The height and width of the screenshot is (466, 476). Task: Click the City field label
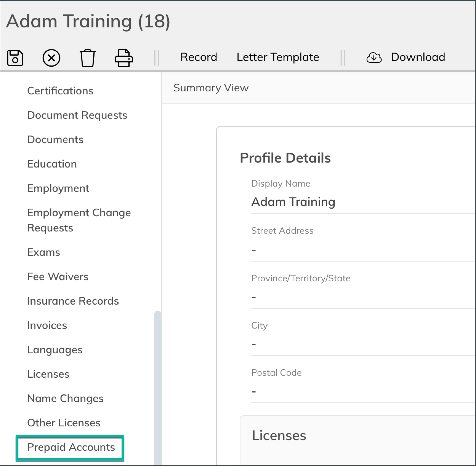click(259, 326)
